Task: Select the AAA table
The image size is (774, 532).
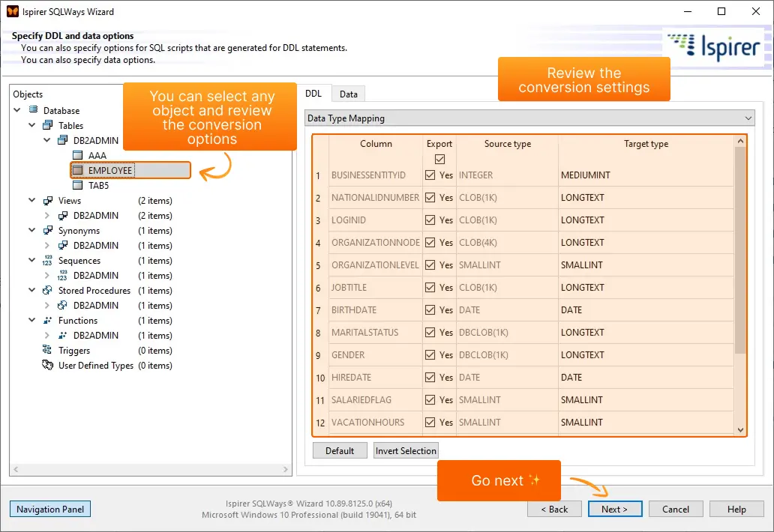Action: pos(97,155)
